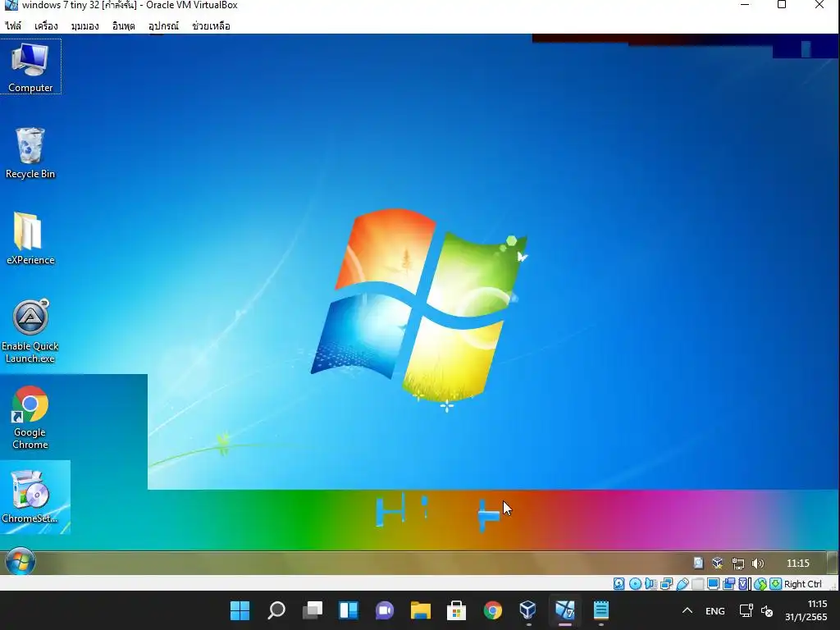Viewport: 840px width, 630px height.
Task: Open the Widgets taskbar icon
Action: (x=348, y=610)
